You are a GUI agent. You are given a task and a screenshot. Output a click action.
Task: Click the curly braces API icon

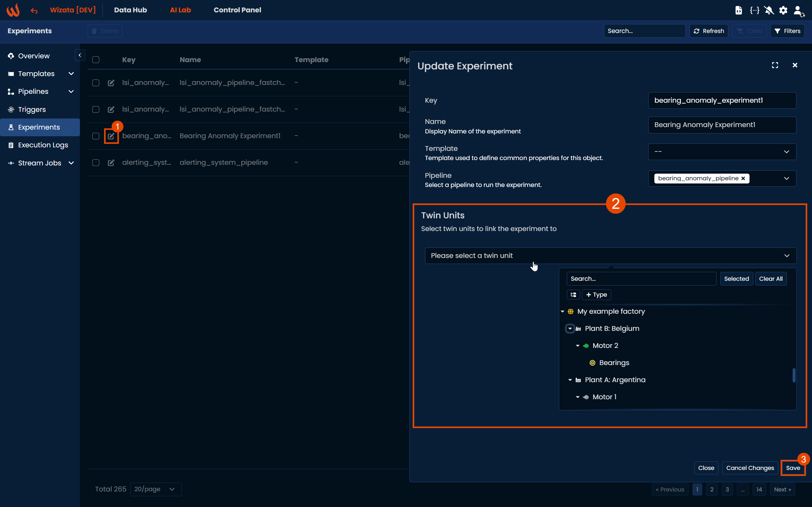(754, 10)
